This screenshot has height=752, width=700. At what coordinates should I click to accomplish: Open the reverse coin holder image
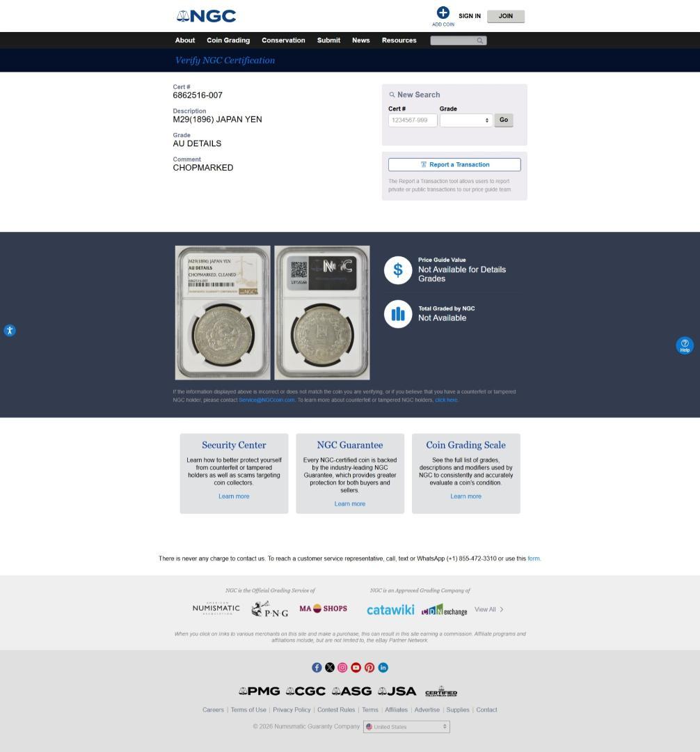point(322,313)
